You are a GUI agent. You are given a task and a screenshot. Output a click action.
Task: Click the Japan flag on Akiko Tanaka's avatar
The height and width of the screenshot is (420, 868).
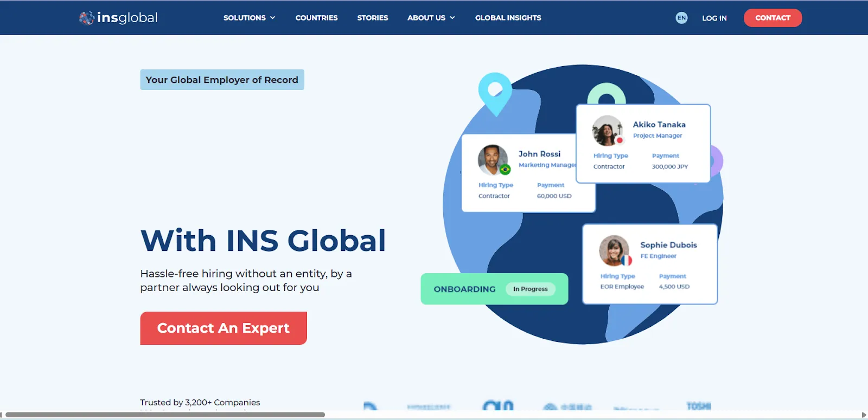(620, 140)
